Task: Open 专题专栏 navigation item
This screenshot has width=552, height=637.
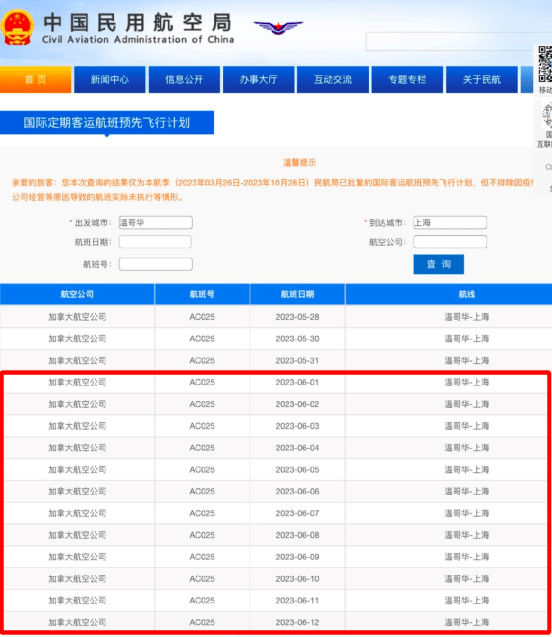Action: point(407,80)
